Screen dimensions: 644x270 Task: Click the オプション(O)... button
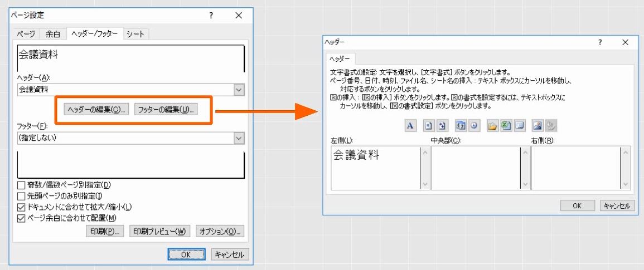pos(220,231)
